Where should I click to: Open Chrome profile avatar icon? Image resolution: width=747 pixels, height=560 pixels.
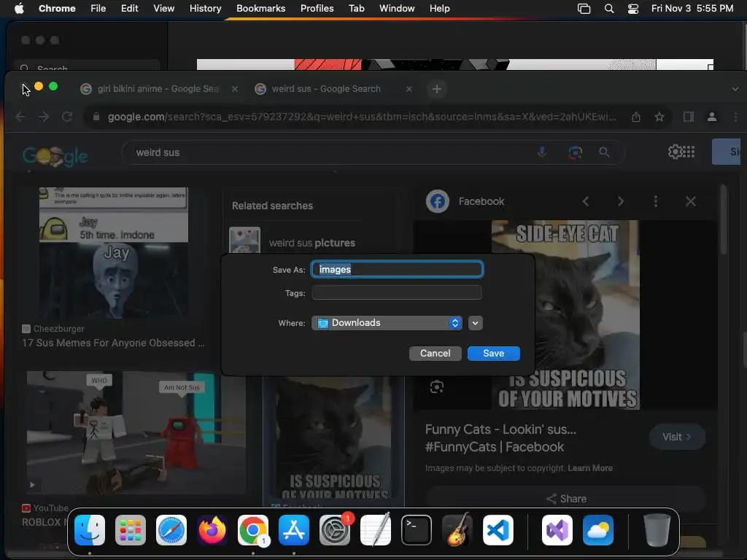[x=712, y=117]
